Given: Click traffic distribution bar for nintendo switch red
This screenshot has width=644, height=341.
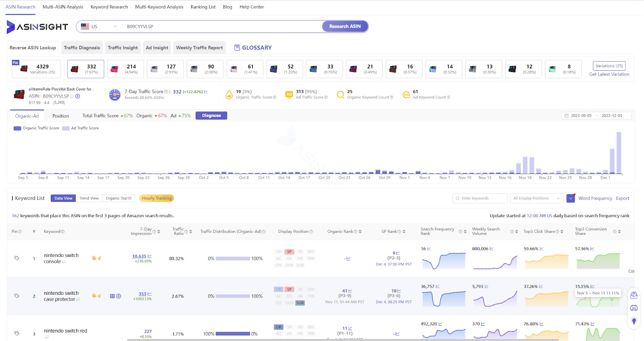Looking at the screenshot, I should [x=233, y=334].
